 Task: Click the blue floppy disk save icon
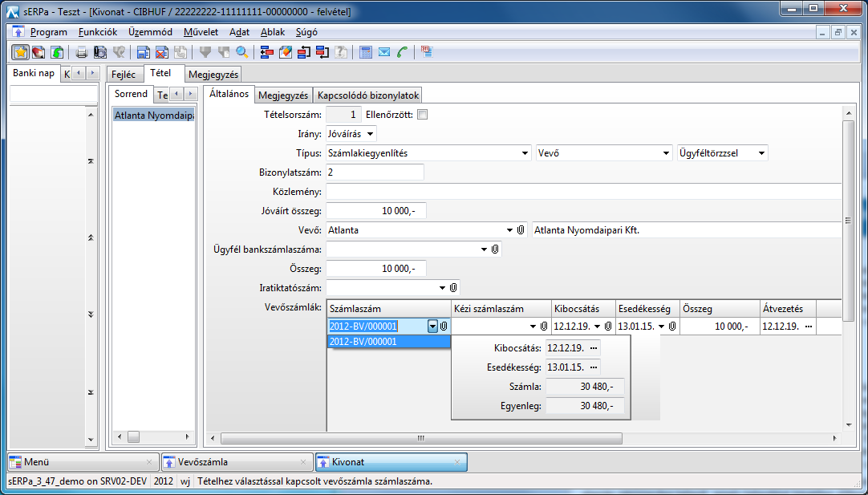point(143,52)
